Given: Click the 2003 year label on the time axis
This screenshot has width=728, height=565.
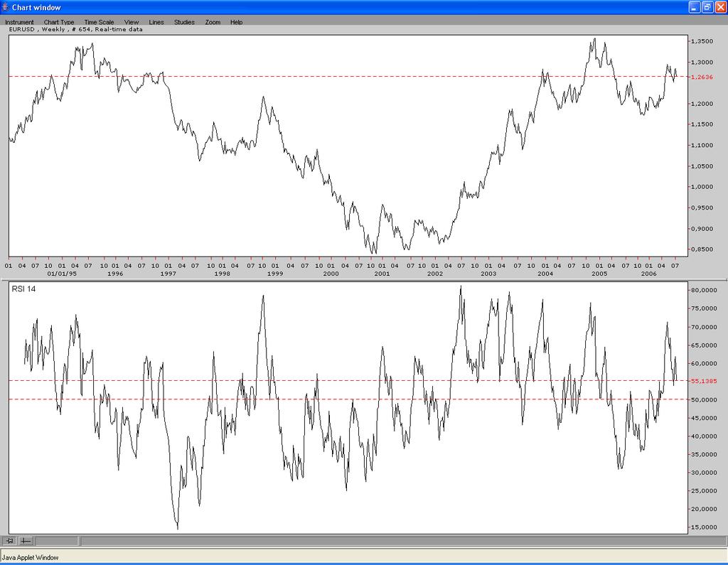Looking at the screenshot, I should [x=488, y=274].
